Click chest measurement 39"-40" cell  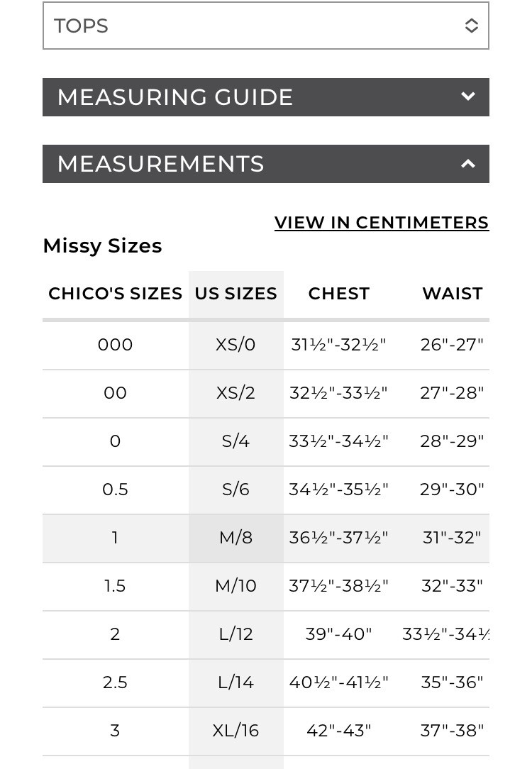[339, 634]
